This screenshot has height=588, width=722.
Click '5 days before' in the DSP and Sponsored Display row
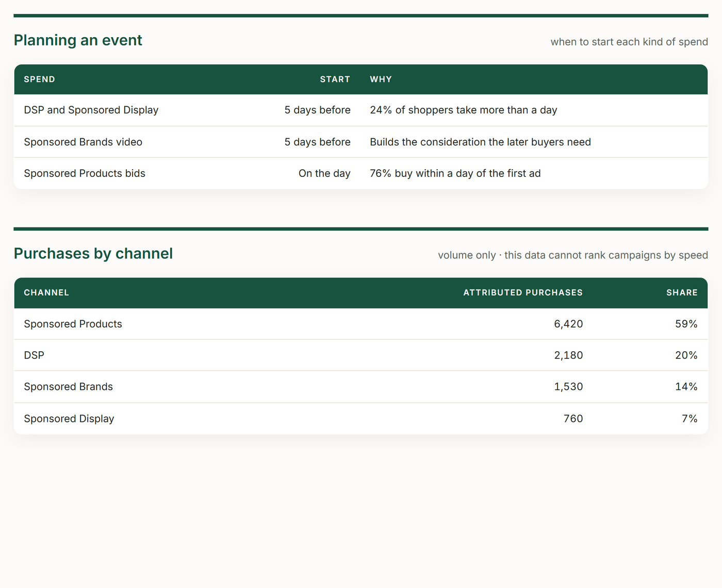point(318,110)
